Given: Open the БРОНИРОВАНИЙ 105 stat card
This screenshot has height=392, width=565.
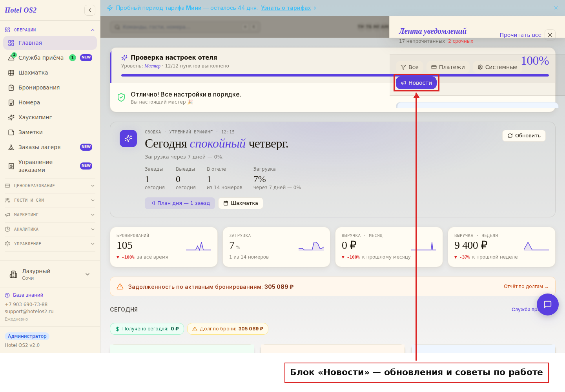Looking at the screenshot, I should point(164,247).
